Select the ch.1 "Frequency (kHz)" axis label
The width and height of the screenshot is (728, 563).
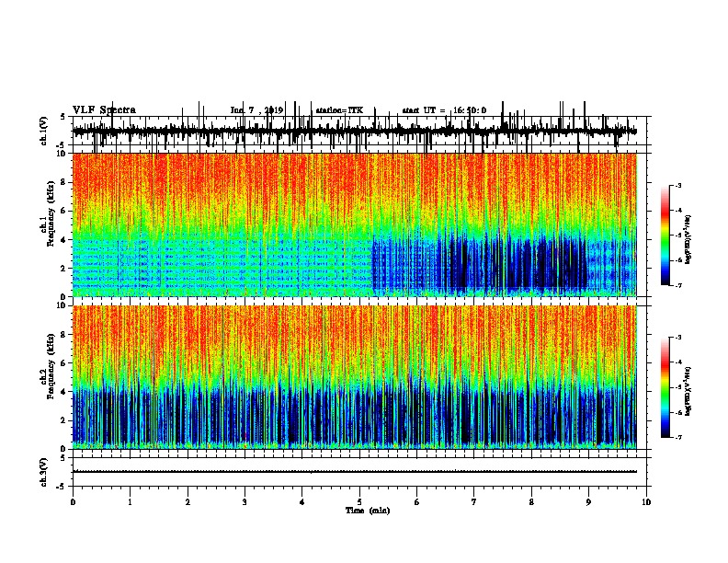(51, 213)
